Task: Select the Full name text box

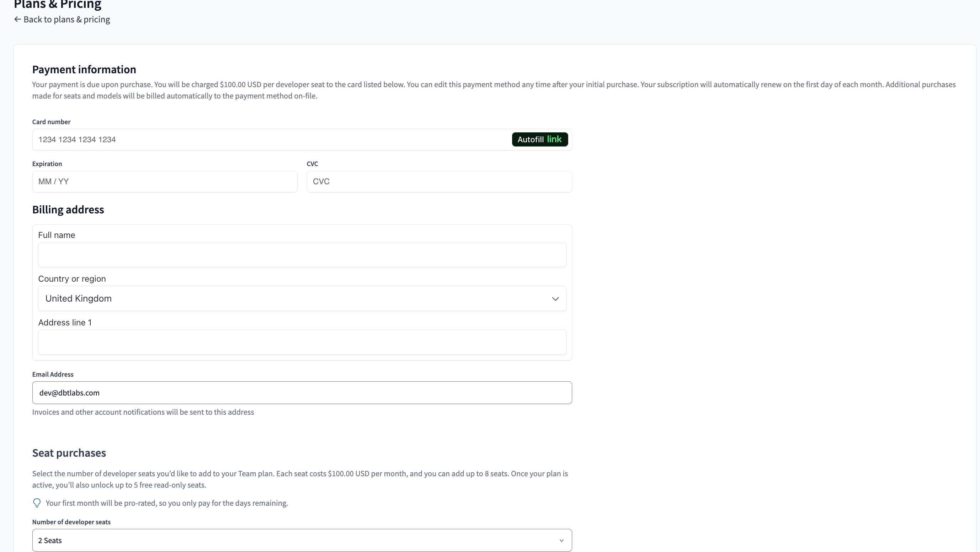Action: coord(302,255)
